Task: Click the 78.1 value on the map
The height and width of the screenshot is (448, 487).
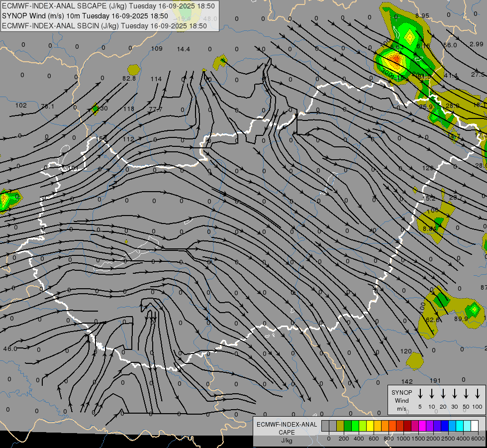Action: click(x=48, y=107)
